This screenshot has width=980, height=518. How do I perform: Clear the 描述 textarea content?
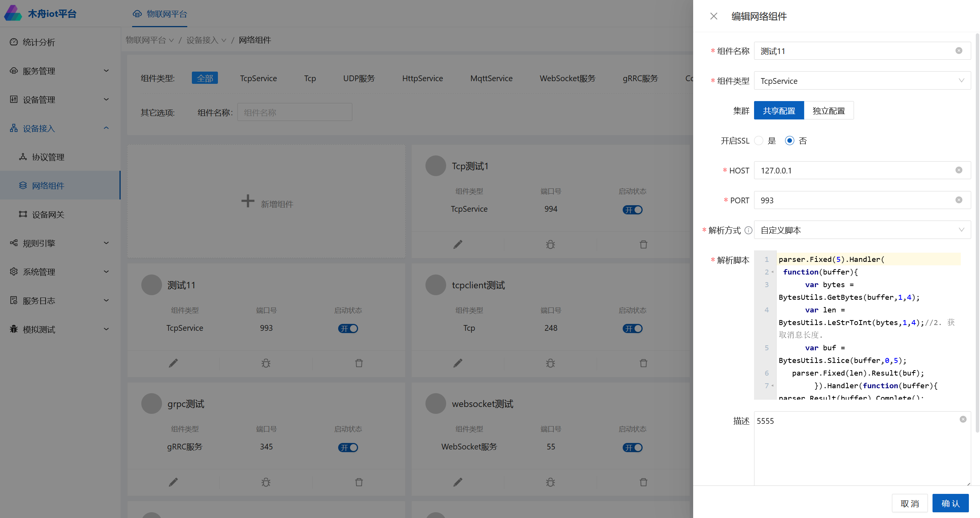point(963,419)
